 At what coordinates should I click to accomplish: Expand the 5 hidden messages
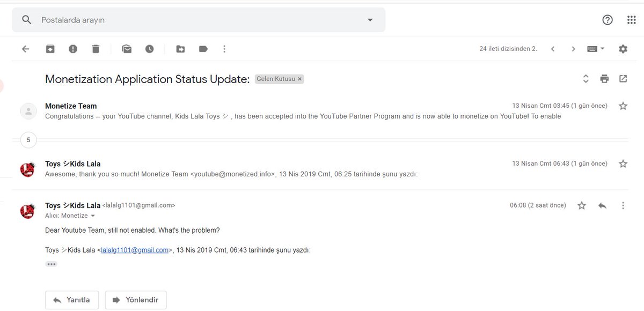28,140
